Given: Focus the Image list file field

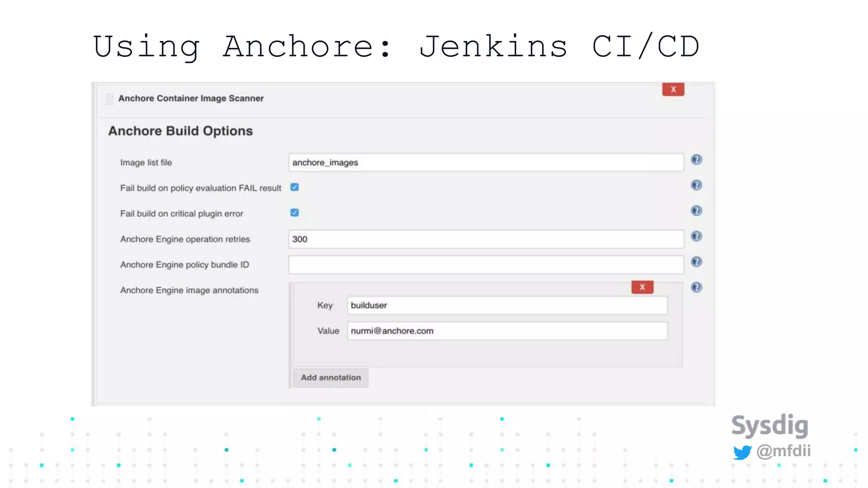Looking at the screenshot, I should point(486,163).
